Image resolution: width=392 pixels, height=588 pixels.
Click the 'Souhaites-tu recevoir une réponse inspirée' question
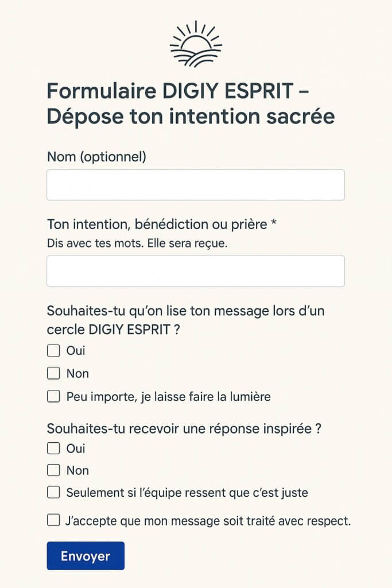pyautogui.click(x=184, y=428)
